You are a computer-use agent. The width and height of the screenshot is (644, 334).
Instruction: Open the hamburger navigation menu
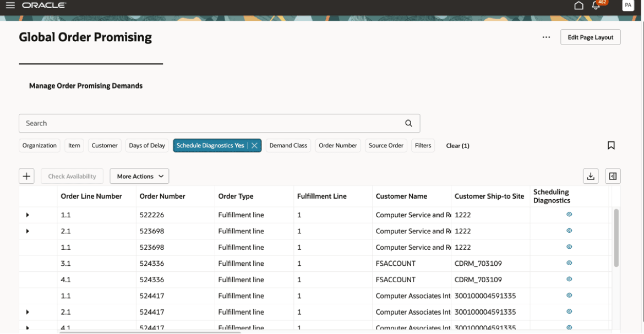(x=10, y=6)
